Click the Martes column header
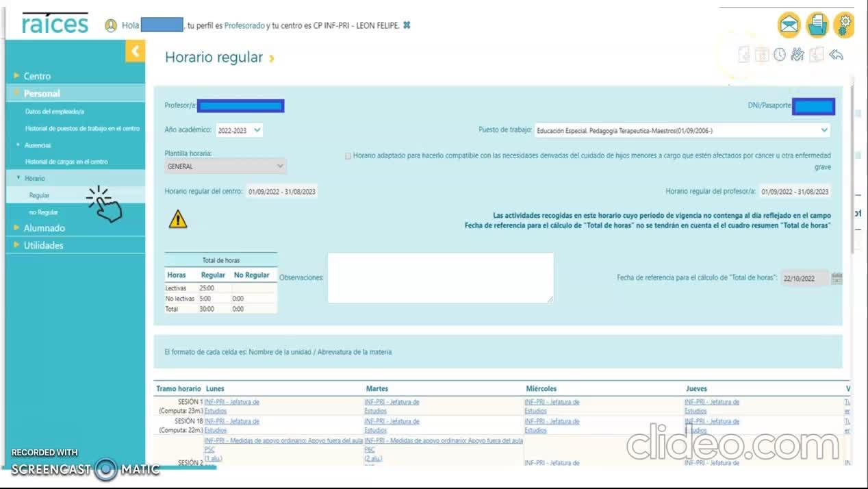Screen dimensions: 868x489 coord(376,388)
